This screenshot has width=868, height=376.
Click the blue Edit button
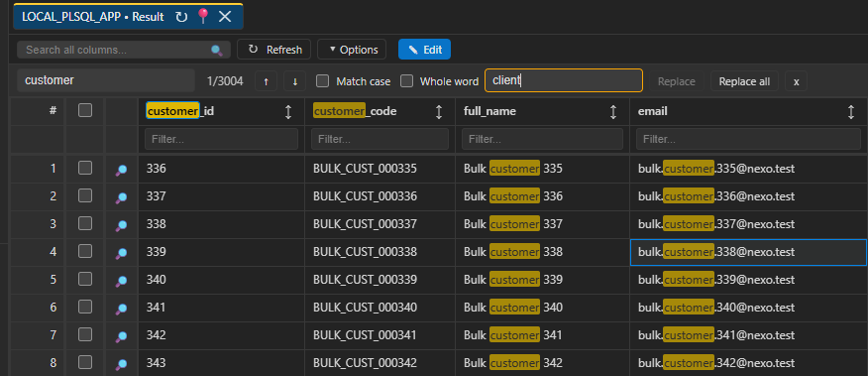(425, 50)
